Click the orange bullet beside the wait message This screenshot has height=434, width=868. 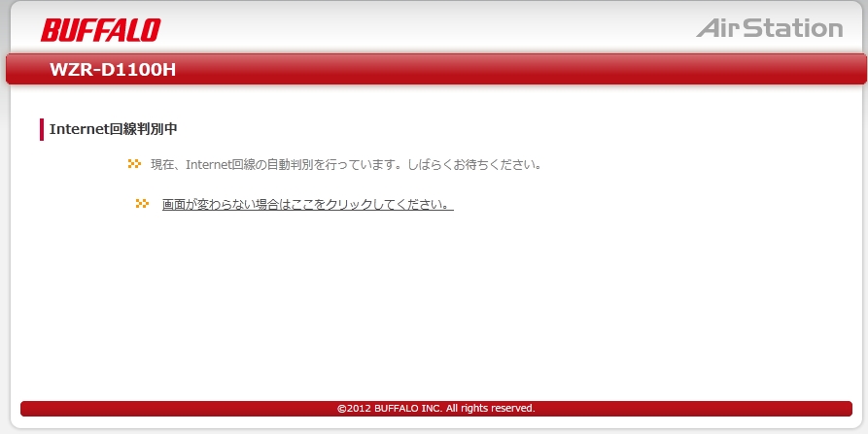pos(134,164)
